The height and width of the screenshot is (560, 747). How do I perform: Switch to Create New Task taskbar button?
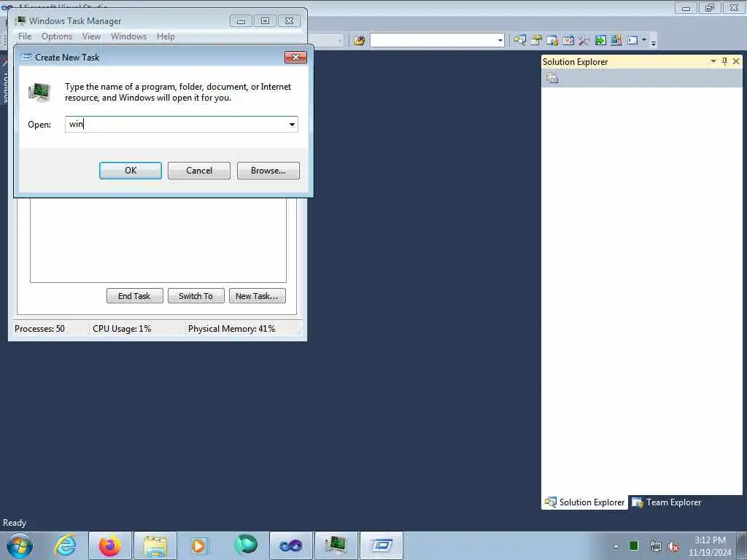click(382, 545)
